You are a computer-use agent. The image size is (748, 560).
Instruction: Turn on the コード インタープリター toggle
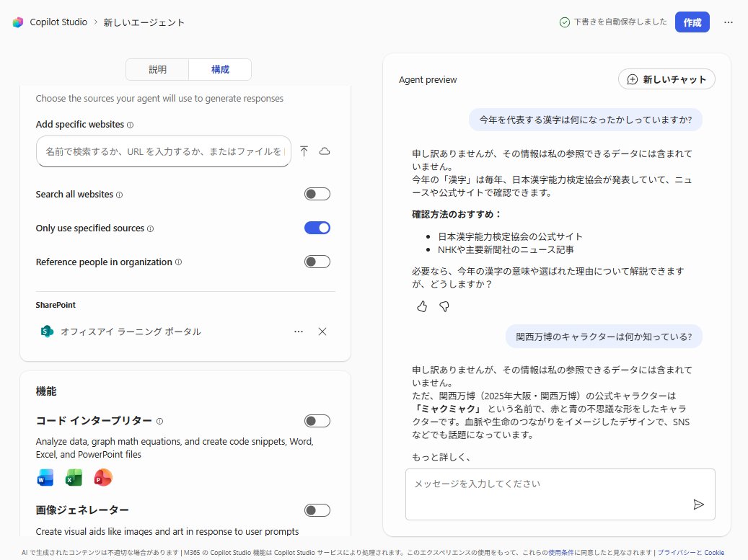point(317,421)
